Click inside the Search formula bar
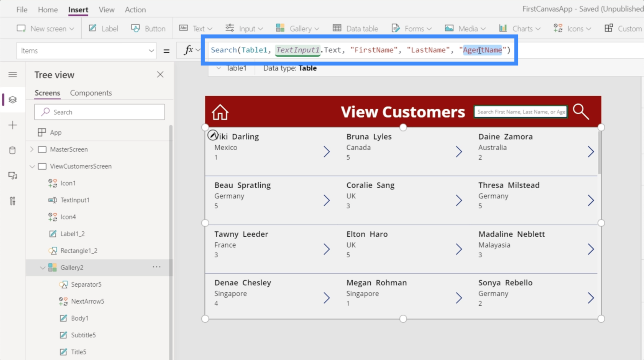Viewport: 644px width, 360px height. 360,50
